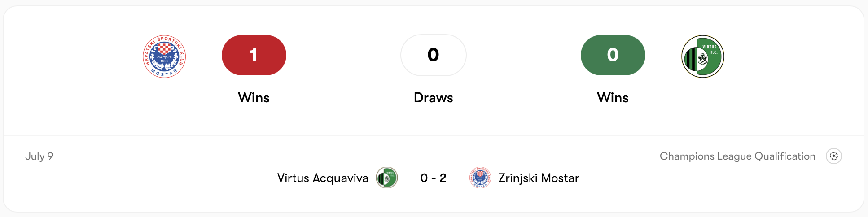Click the large Zrinjski Mostar club crest
Viewport: 868px width, 217px height.
pos(164,56)
